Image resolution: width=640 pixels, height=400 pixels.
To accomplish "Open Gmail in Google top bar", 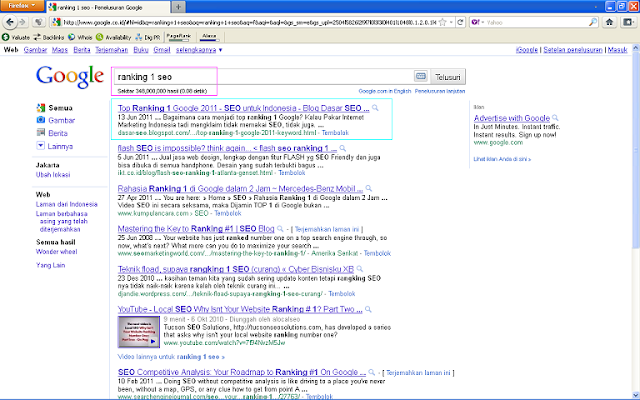I will (162, 50).
